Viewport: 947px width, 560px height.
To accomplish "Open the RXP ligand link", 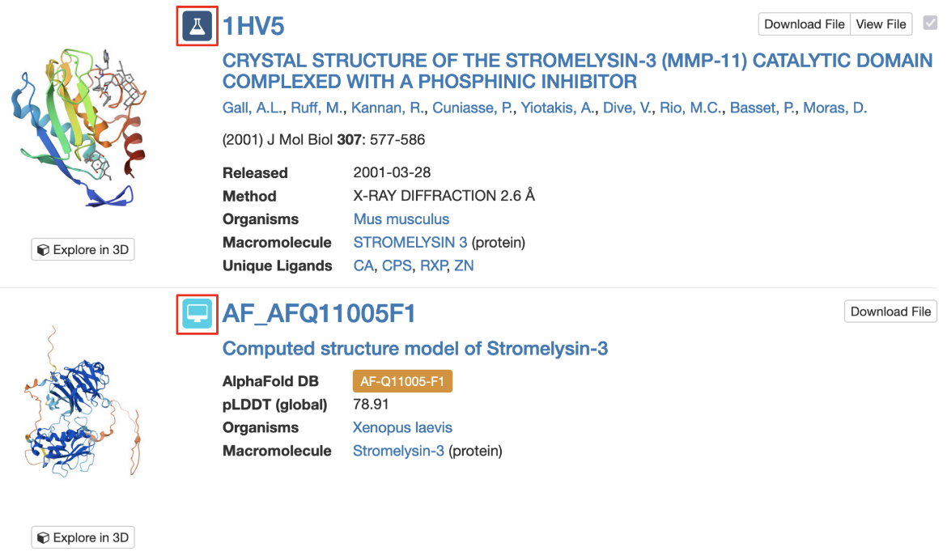I will tap(432, 265).
